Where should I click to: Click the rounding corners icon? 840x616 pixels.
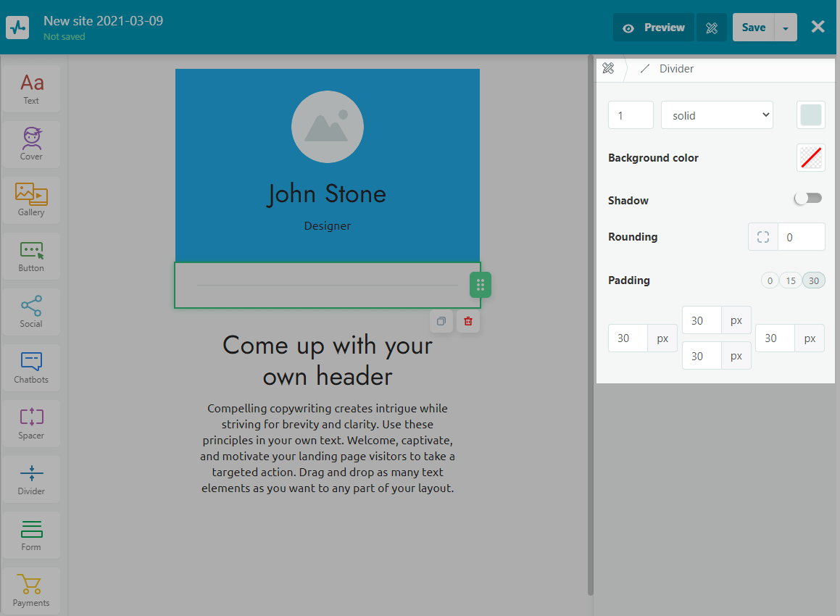(x=763, y=237)
